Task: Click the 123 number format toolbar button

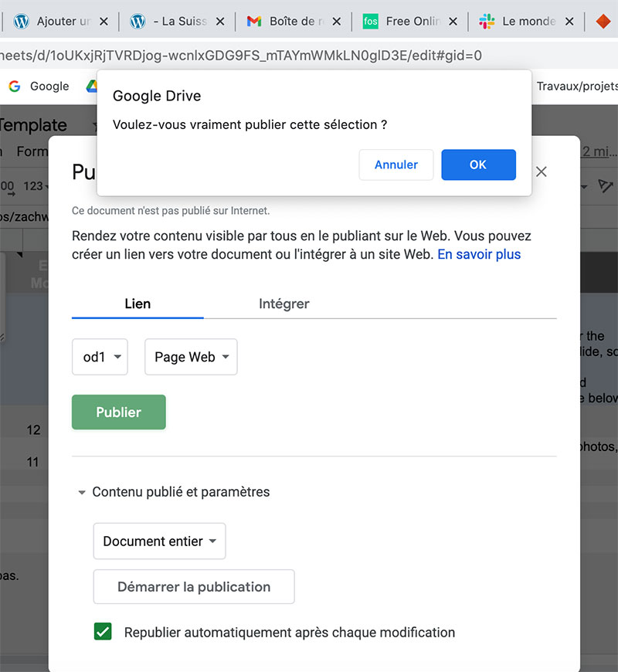Action: click(35, 186)
